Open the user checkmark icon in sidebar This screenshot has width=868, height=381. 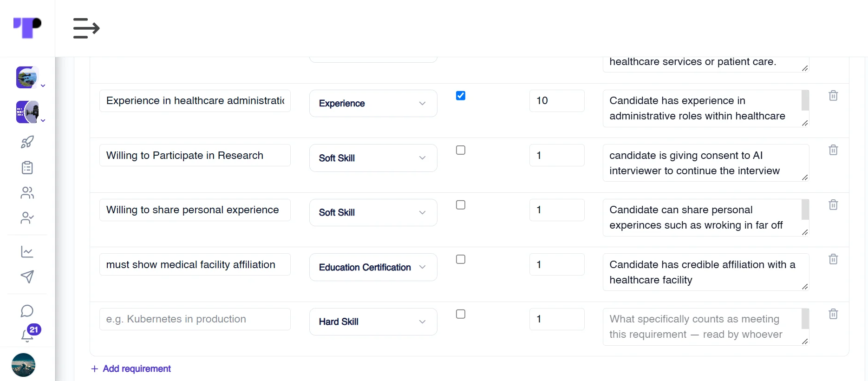tap(27, 218)
